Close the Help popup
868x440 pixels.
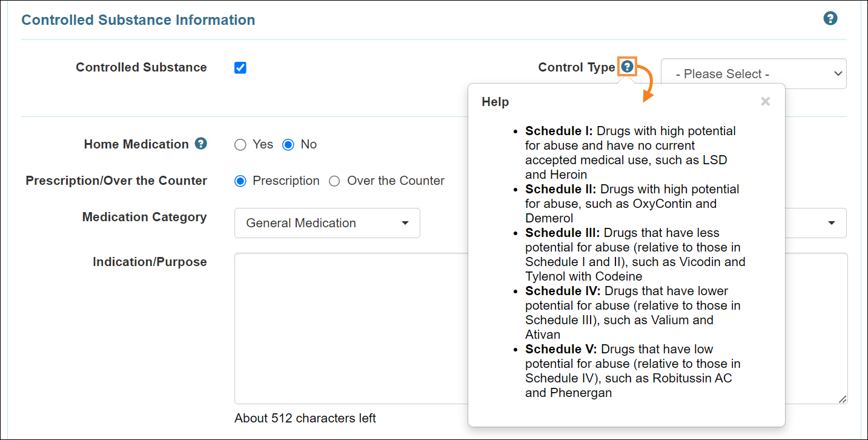click(x=765, y=102)
